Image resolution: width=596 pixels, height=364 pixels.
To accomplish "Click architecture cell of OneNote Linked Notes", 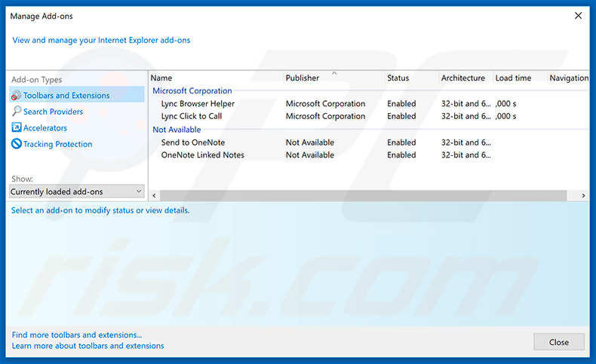I will point(466,154).
